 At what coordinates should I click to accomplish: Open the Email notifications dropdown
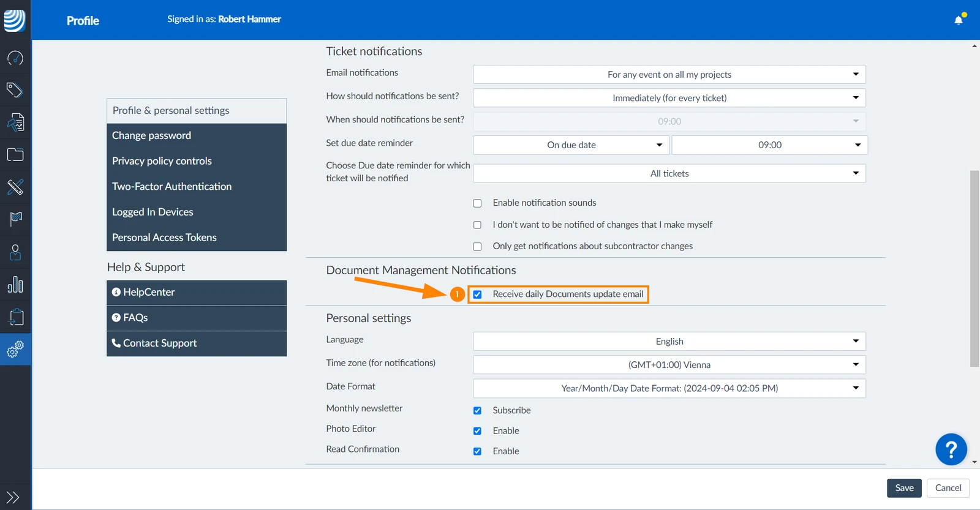point(669,75)
